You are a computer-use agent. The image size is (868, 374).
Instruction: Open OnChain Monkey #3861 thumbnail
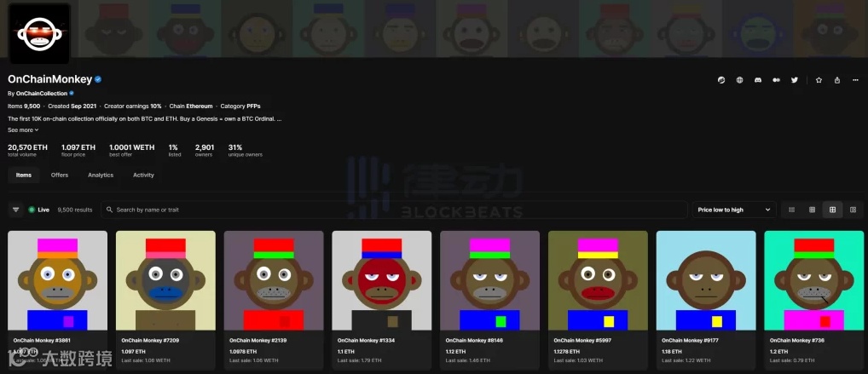[58, 280]
